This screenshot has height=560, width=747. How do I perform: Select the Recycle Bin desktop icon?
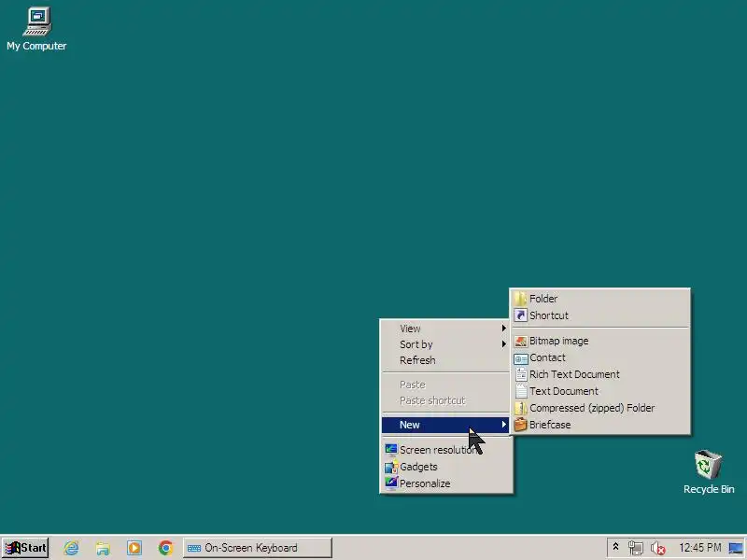click(x=709, y=472)
